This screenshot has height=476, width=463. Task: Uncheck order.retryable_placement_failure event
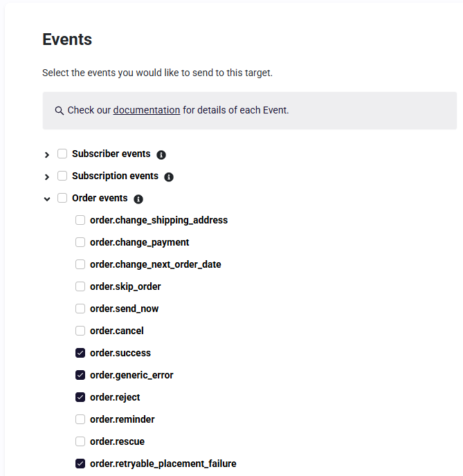pyautogui.click(x=80, y=464)
